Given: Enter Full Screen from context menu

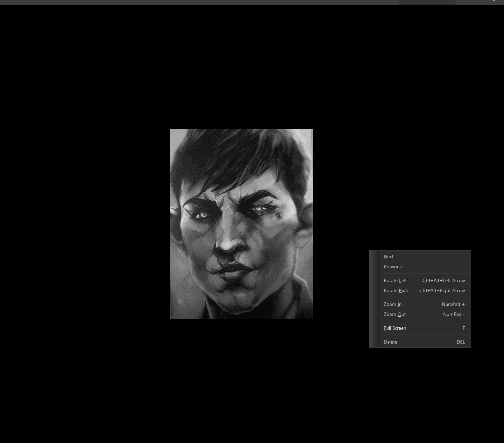Looking at the screenshot, I should pyautogui.click(x=420, y=328).
